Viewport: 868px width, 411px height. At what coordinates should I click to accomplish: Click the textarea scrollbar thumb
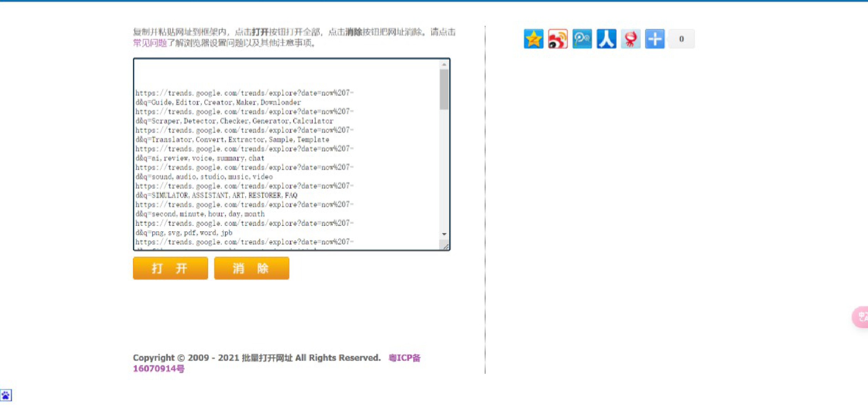444,89
